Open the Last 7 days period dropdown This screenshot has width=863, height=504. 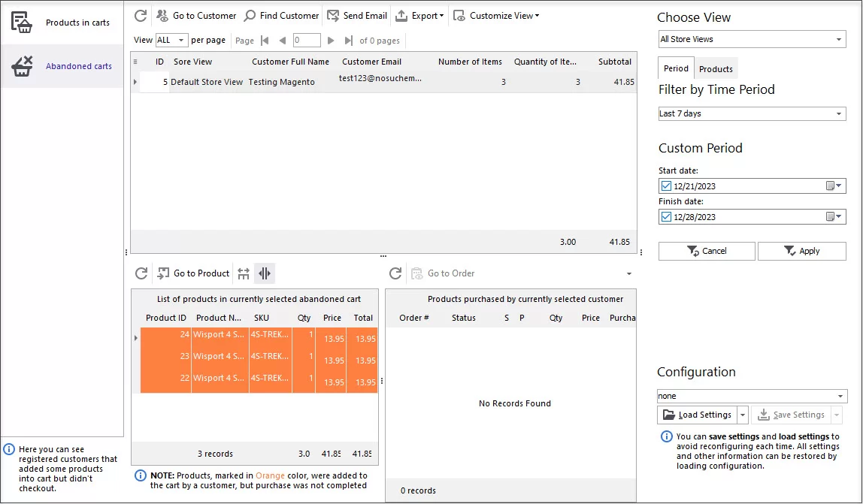pos(752,113)
